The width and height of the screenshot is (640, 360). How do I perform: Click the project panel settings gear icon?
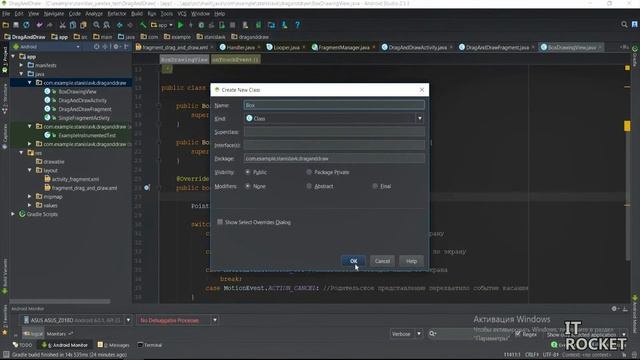tap(116, 47)
